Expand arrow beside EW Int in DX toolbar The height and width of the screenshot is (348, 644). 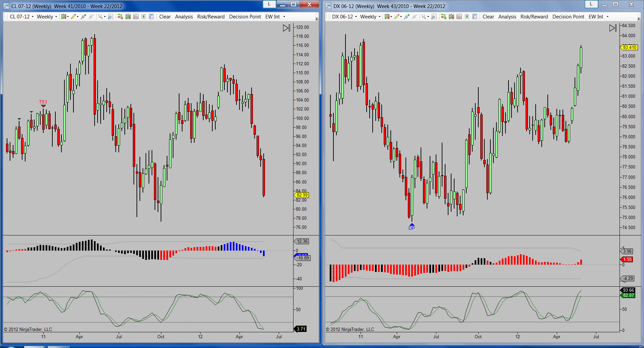pyautogui.click(x=607, y=17)
